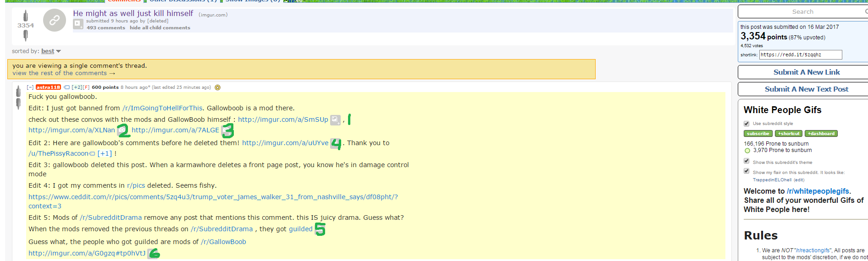868x261 pixels.
Task: Click 'hide all child comments'
Action: pyautogui.click(x=160, y=28)
